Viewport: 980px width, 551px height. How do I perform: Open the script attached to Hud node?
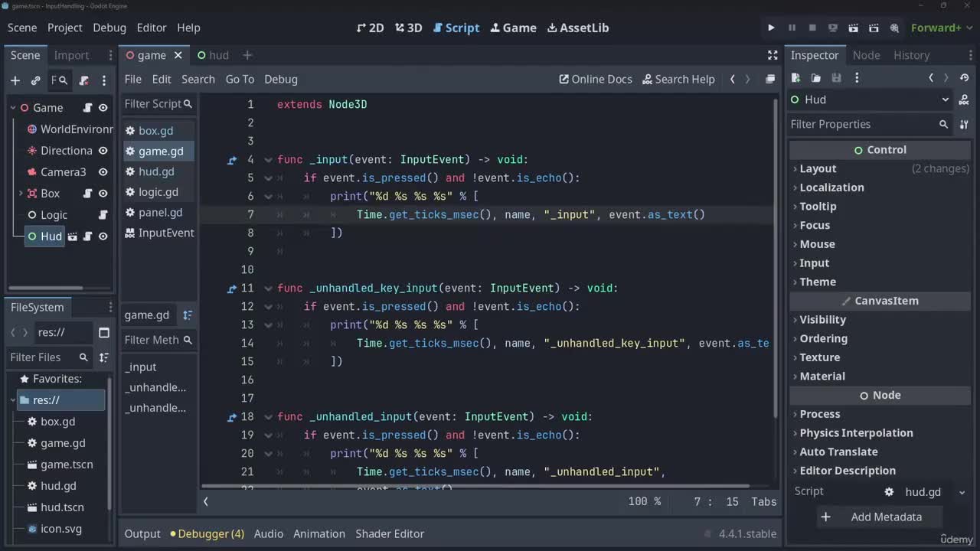point(87,236)
